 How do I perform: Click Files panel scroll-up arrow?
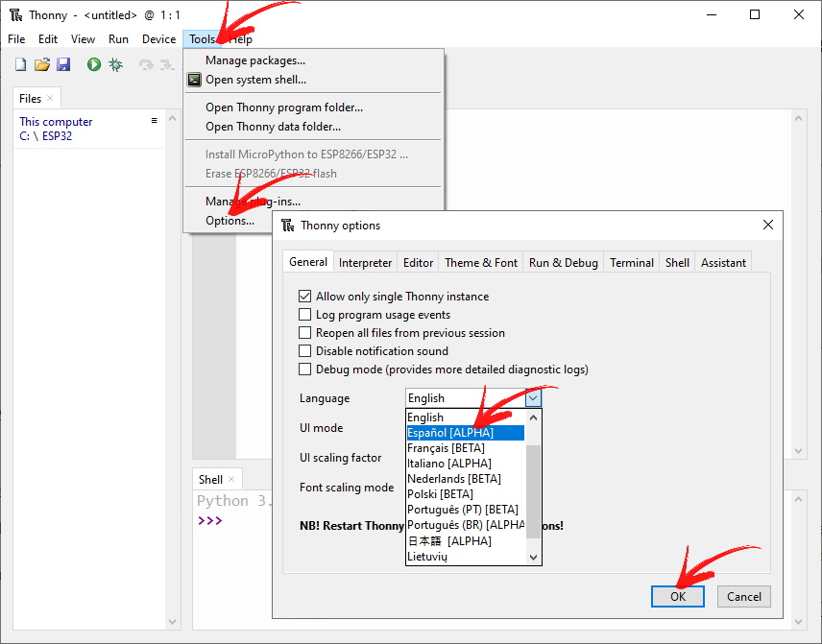173,118
